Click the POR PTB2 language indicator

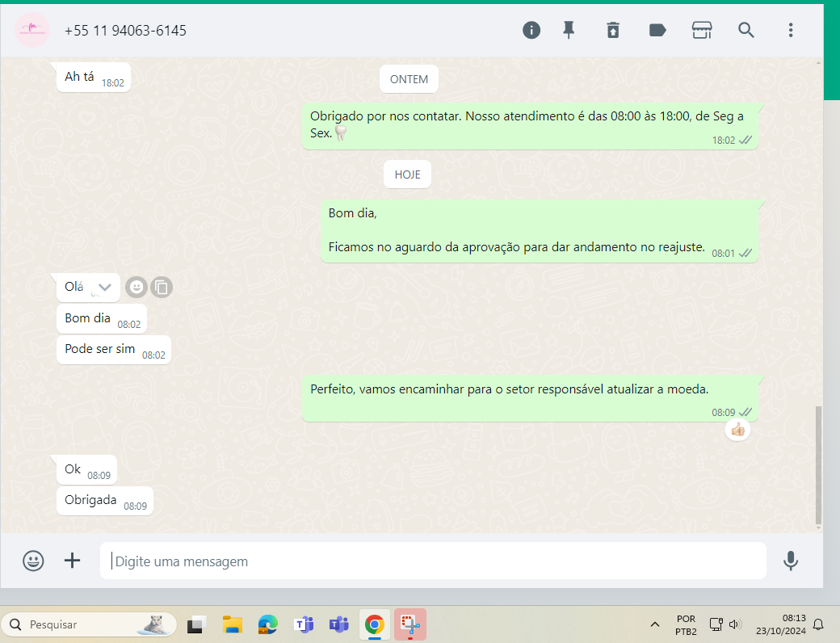click(x=687, y=624)
